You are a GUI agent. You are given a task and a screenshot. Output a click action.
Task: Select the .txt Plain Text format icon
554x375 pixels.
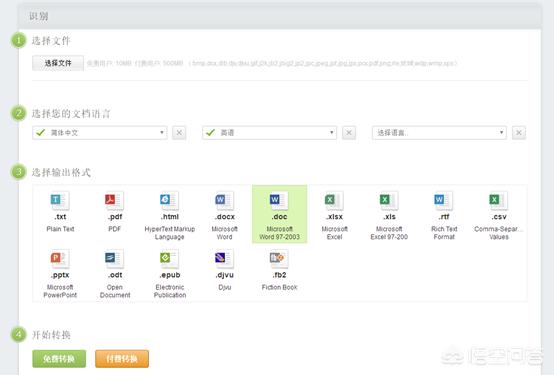coord(60,200)
